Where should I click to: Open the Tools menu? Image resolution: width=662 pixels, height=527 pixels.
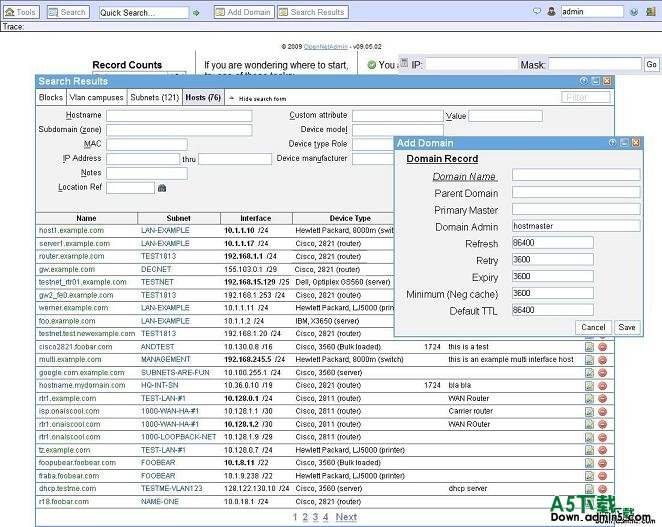pyautogui.click(x=21, y=12)
